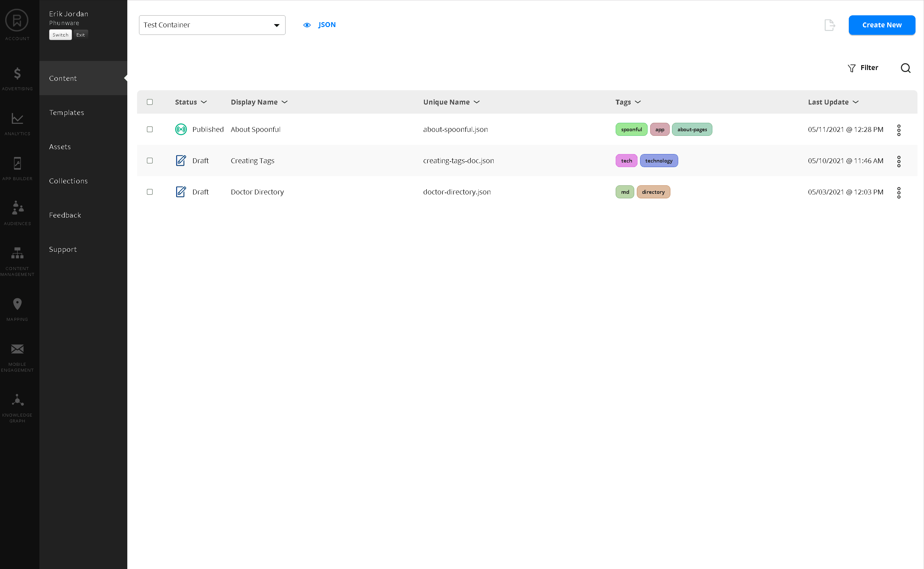The width and height of the screenshot is (924, 569).
Task: Sort by the Status column chevron
Action: 204,102
